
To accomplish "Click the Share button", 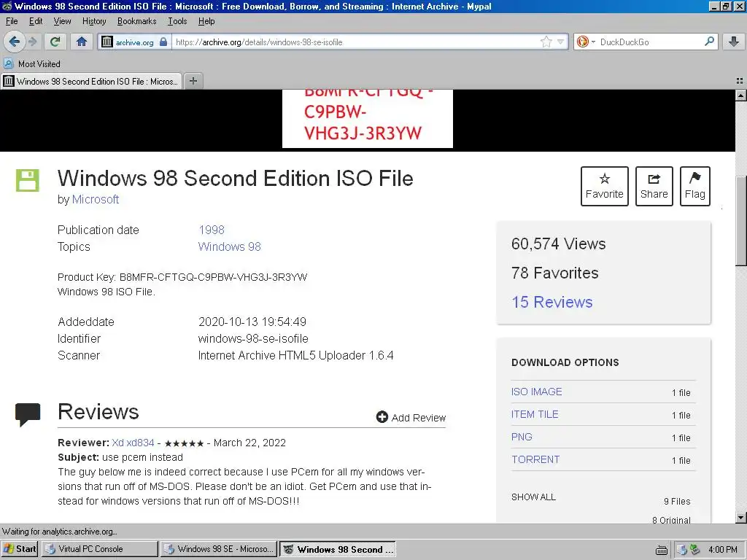I will 654,186.
